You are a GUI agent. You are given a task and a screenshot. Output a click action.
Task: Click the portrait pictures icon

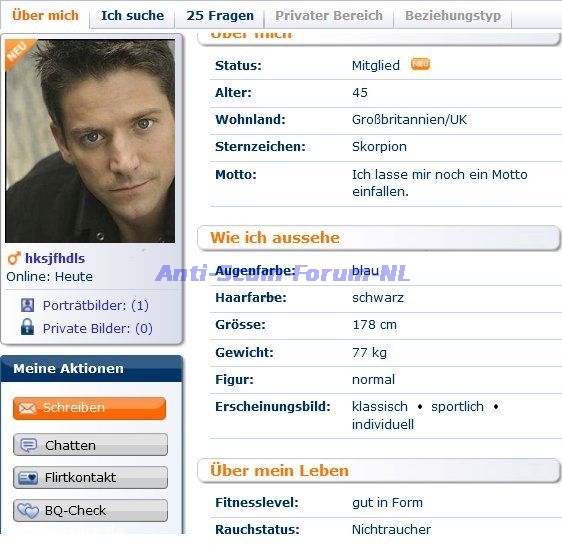28,305
